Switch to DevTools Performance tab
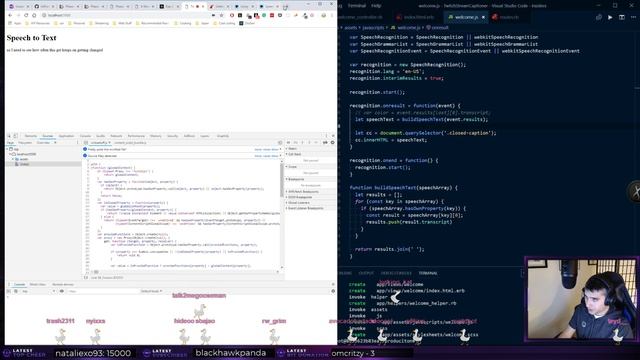The image size is (640, 360). (x=136, y=136)
